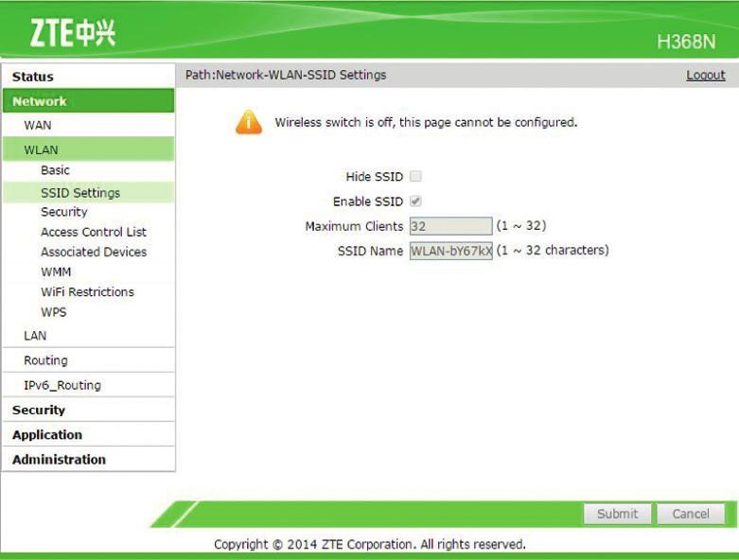Image resolution: width=739 pixels, height=560 pixels.
Task: Click the orange warning triangle icon
Action: (249, 122)
